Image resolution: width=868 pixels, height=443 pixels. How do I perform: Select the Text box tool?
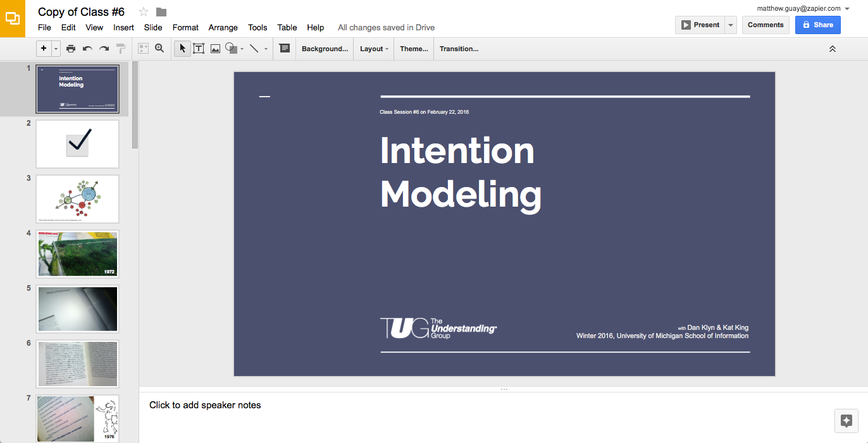199,48
